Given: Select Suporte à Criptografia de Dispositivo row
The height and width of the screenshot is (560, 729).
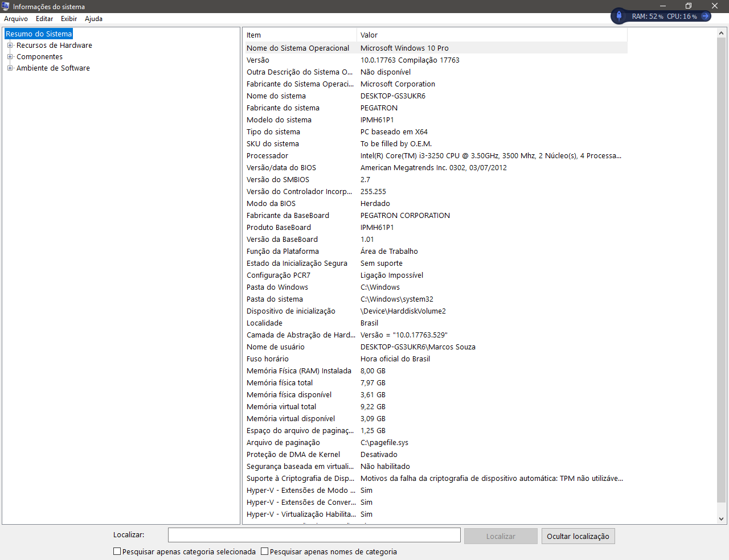Looking at the screenshot, I should pyautogui.click(x=436, y=478).
